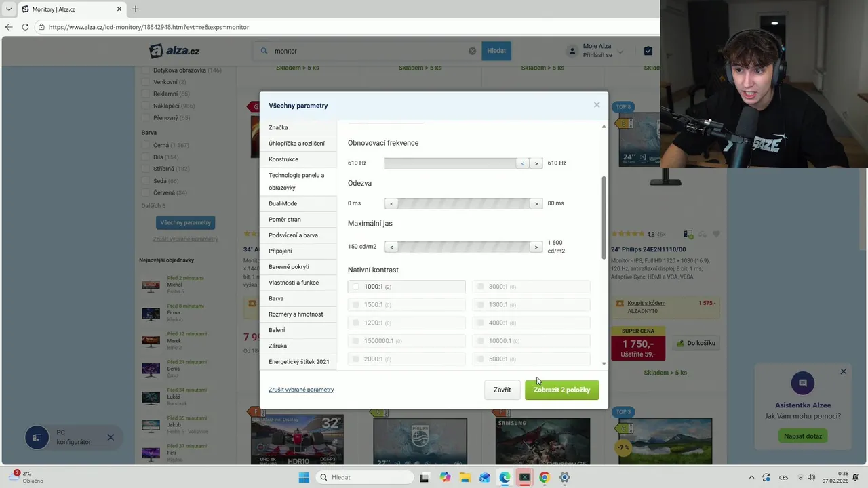Open the Úhlopříčka a rozlišení tab
Viewport: 868px width, 488px height.
point(298,143)
